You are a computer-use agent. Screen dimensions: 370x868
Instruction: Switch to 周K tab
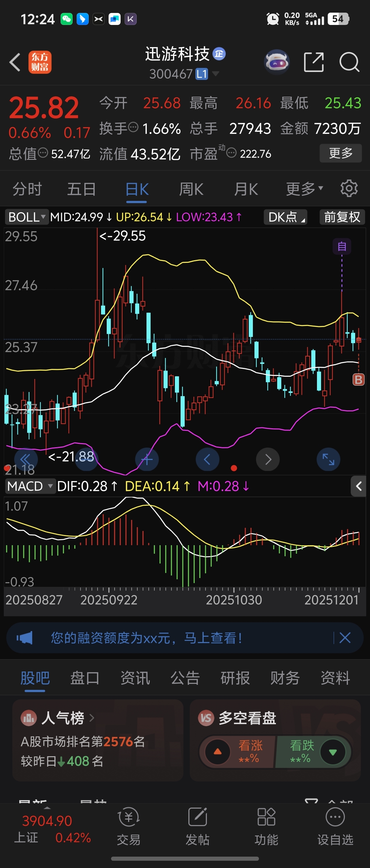pos(191,190)
